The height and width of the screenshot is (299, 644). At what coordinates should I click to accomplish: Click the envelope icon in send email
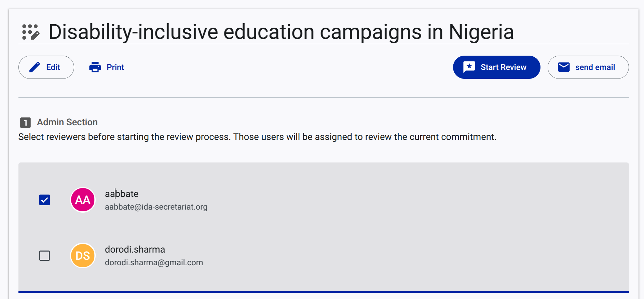[564, 67]
